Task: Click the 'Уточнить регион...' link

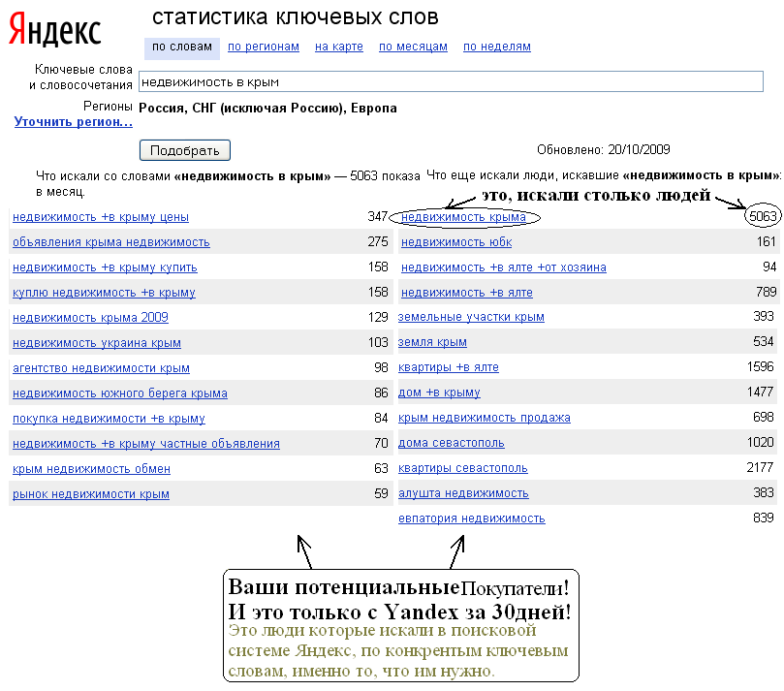Action: click(x=74, y=121)
